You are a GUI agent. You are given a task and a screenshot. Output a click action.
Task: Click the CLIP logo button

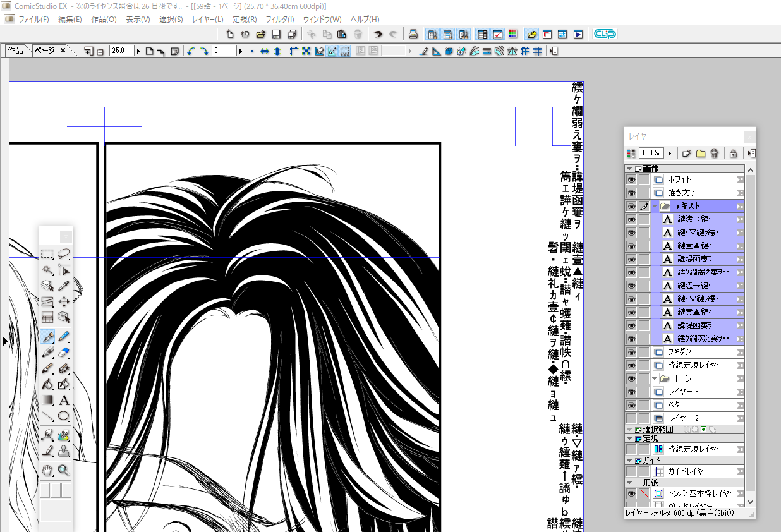(x=605, y=34)
